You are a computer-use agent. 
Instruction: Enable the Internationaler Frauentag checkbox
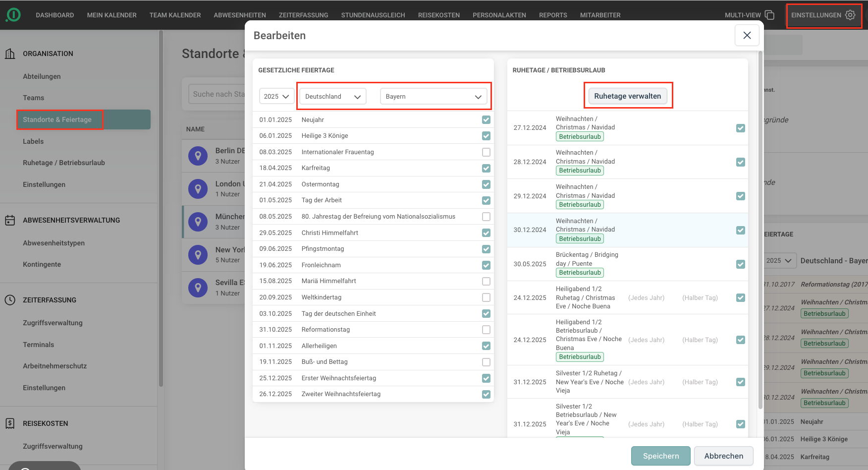click(x=486, y=152)
